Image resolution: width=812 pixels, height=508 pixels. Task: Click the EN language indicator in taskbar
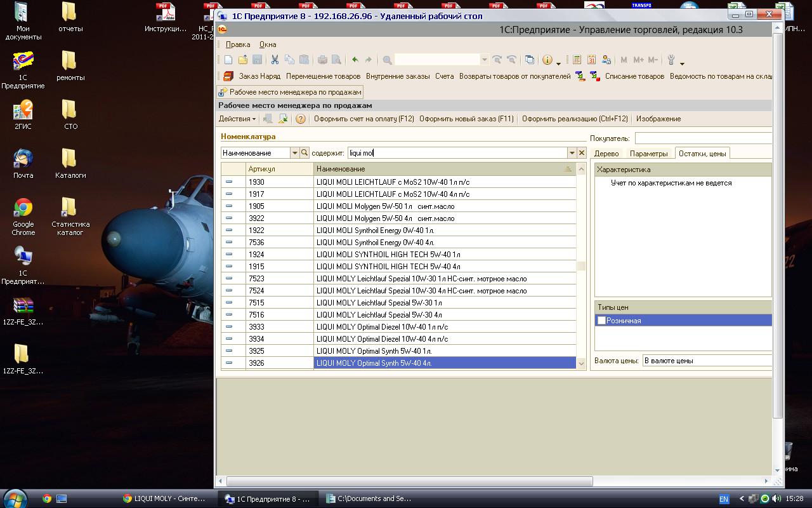pos(724,499)
